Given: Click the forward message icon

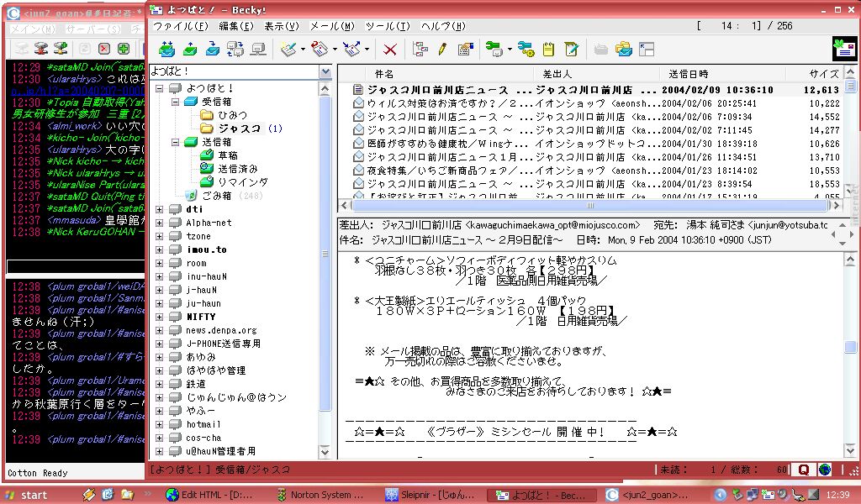Looking at the screenshot, I should tap(351, 50).
